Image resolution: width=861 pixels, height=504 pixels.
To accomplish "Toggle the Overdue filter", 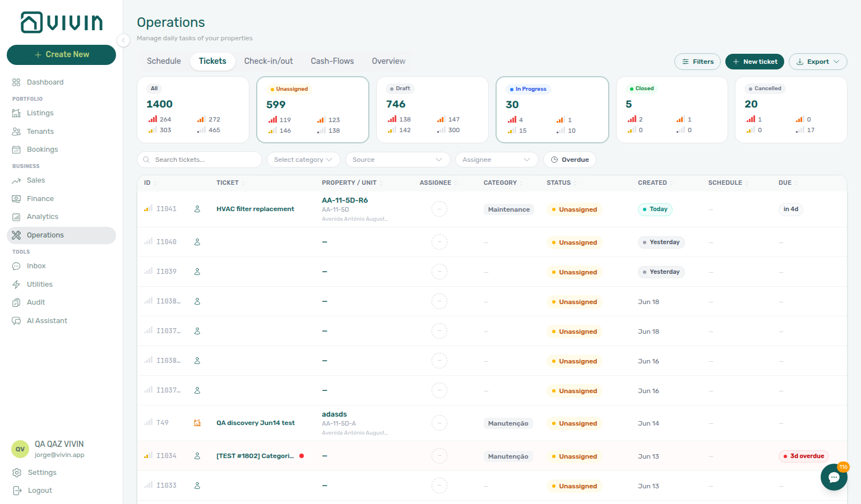I will click(570, 160).
